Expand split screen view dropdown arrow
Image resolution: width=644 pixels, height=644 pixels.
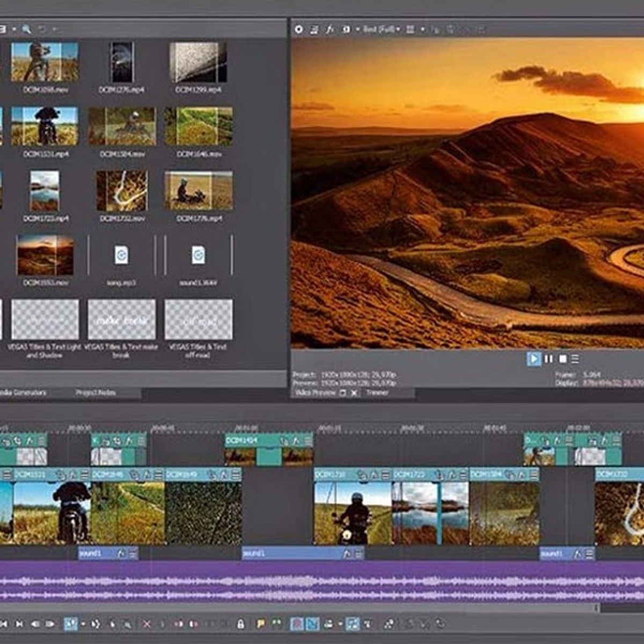tap(357, 30)
